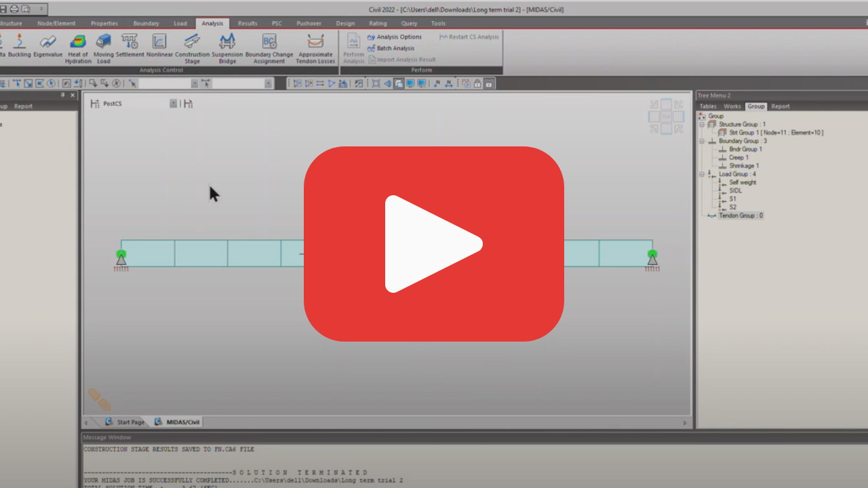Viewport: 868px width, 488px height.
Task: Select Strt Group 1 in tree
Action: pyautogui.click(x=776, y=133)
